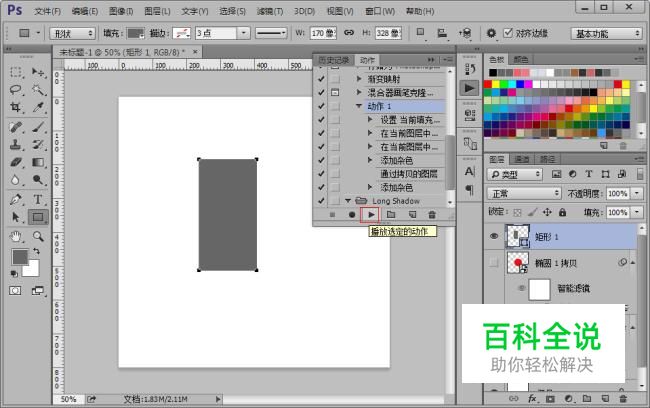
Task: Expand the 设置 当前填充 step
Action: [370, 119]
